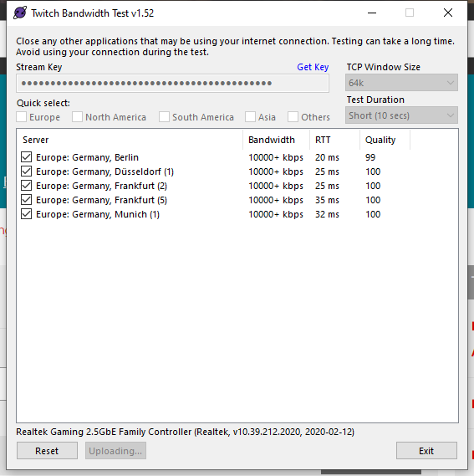The width and height of the screenshot is (474, 476).
Task: Click the Reset button
Action: (47, 451)
